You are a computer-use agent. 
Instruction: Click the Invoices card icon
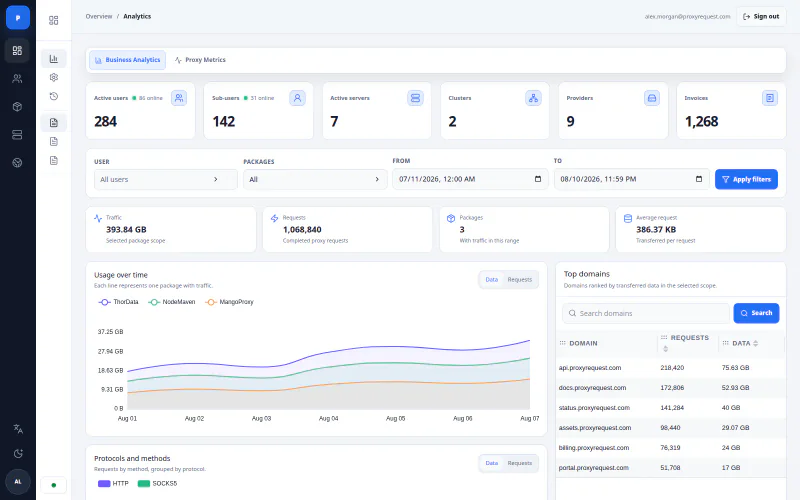click(x=769, y=98)
